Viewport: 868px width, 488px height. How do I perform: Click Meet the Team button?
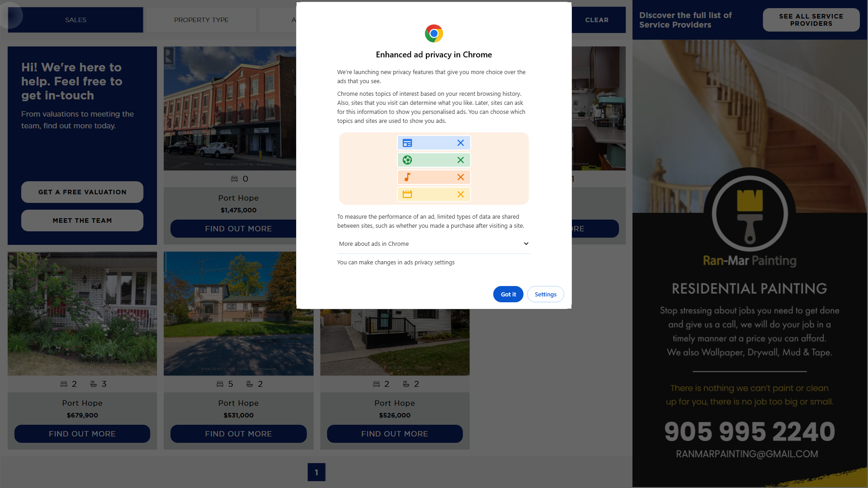click(82, 221)
